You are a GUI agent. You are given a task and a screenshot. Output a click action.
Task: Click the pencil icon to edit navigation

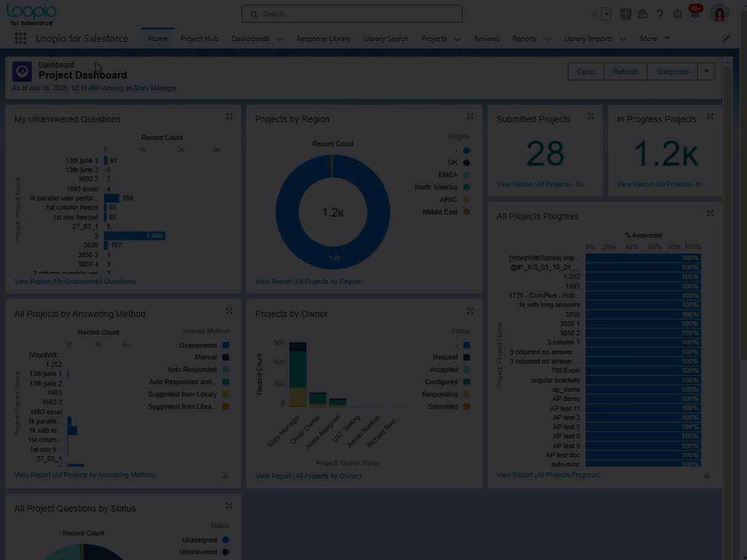(x=726, y=39)
